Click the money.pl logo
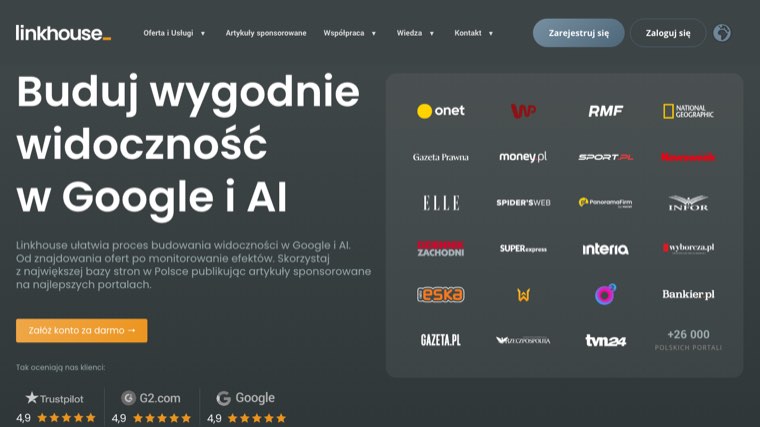Image resolution: width=760 pixels, height=427 pixels. [x=523, y=157]
